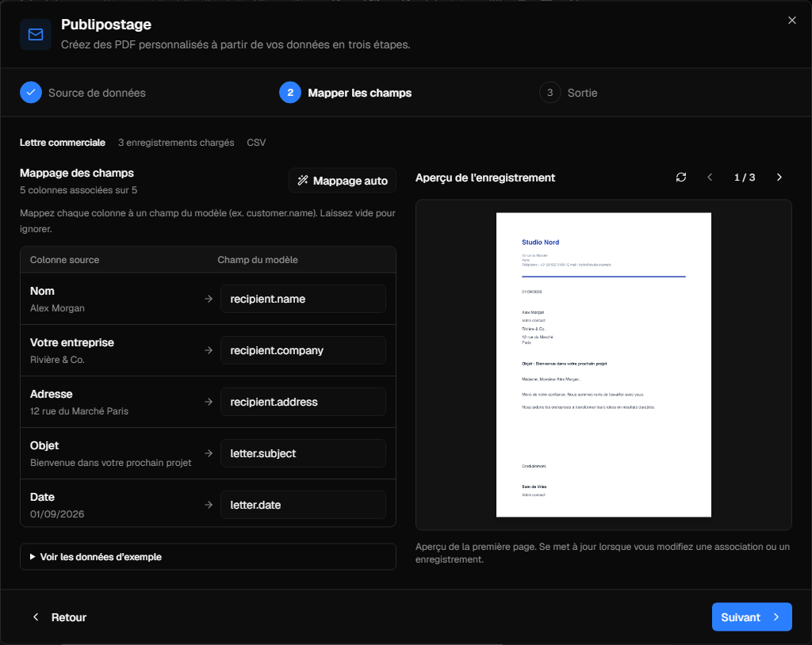Click the letter preview thumbnail

coord(603,364)
